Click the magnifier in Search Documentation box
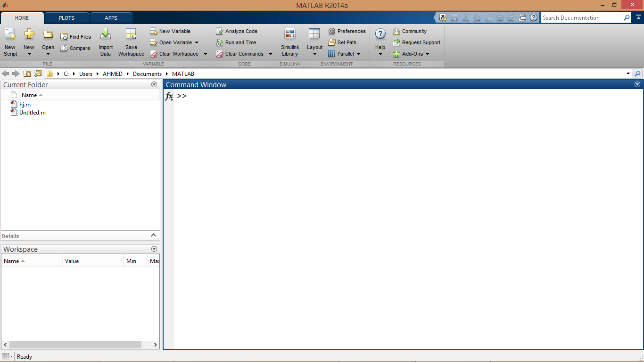Viewport: 644px width, 362px height. point(627,18)
